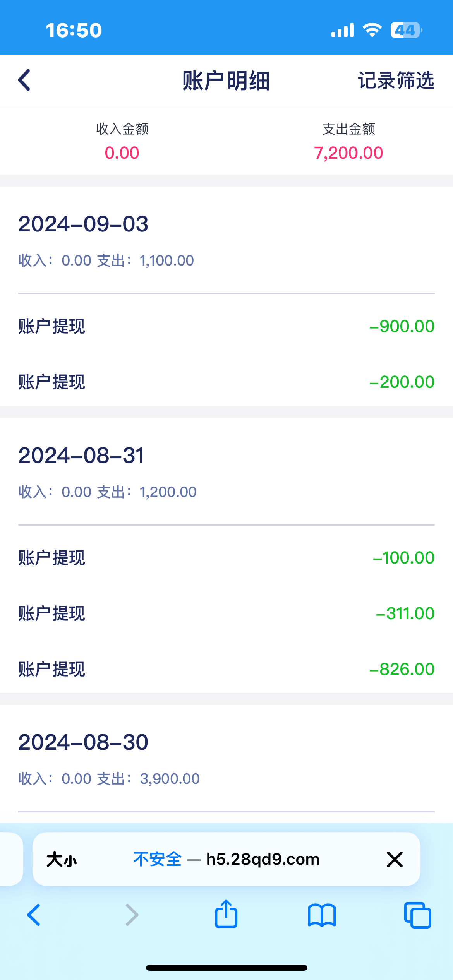Tap 大小 page size settings button
Viewport: 453px width, 980px height.
[x=62, y=859]
